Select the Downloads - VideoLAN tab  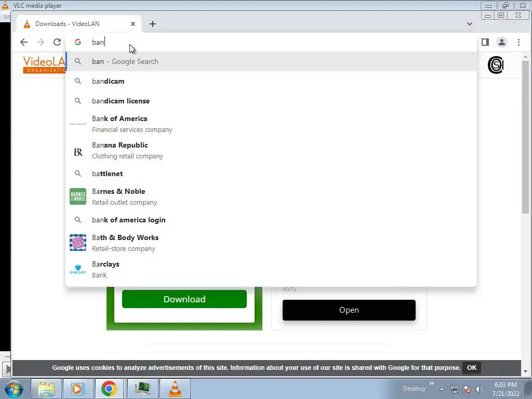click(x=79, y=24)
